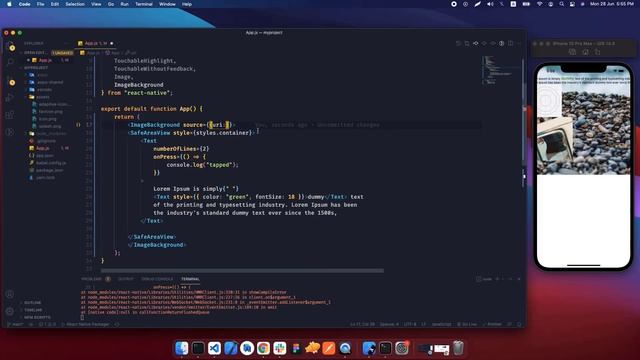Click the Split Editor icon in the editor toolbar

point(511,43)
